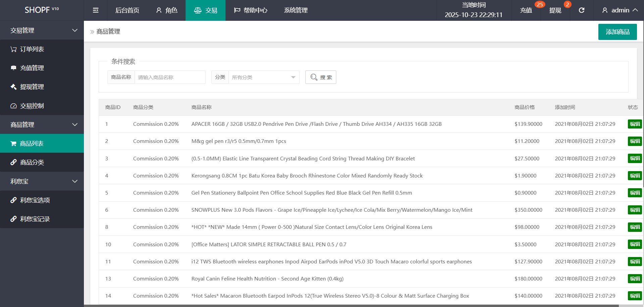
Task: Open the 所有分类 category dropdown
Action: coord(263,78)
